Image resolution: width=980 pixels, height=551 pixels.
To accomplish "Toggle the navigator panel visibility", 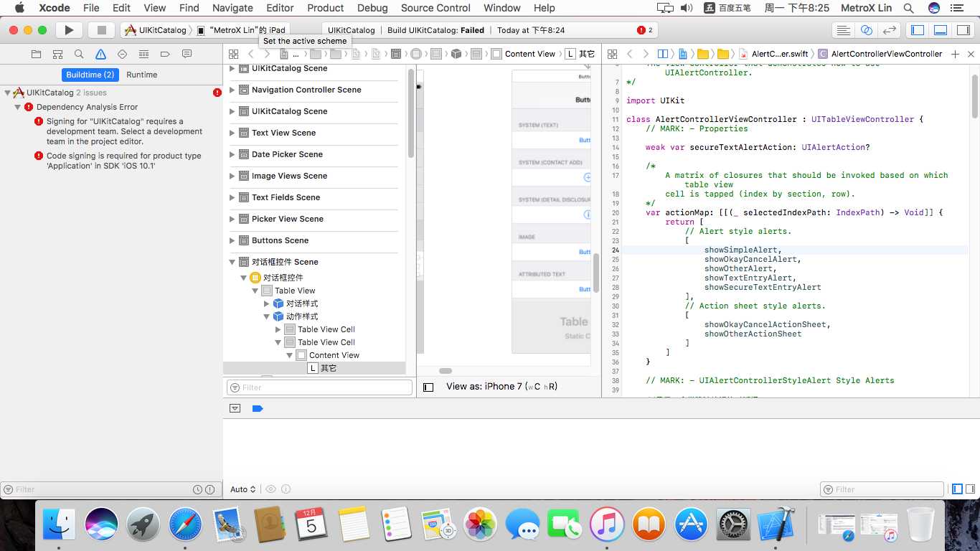I will coord(918,30).
